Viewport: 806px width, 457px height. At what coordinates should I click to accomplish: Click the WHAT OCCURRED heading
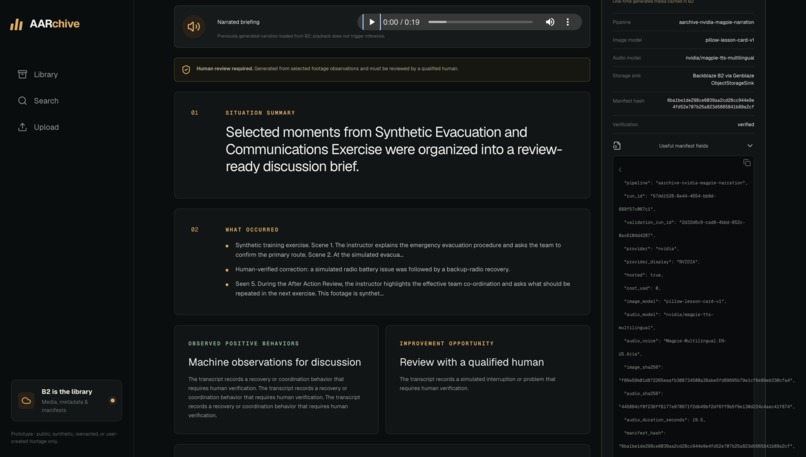[252, 230]
